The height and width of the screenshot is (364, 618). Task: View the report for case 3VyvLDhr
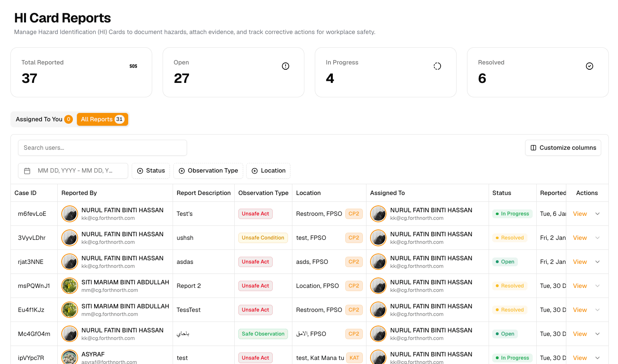click(x=580, y=238)
